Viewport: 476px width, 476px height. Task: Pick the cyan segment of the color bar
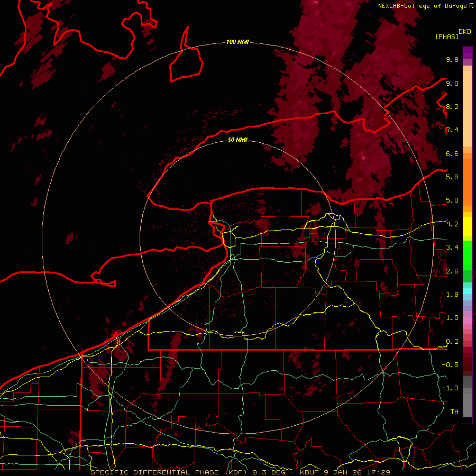click(467, 290)
